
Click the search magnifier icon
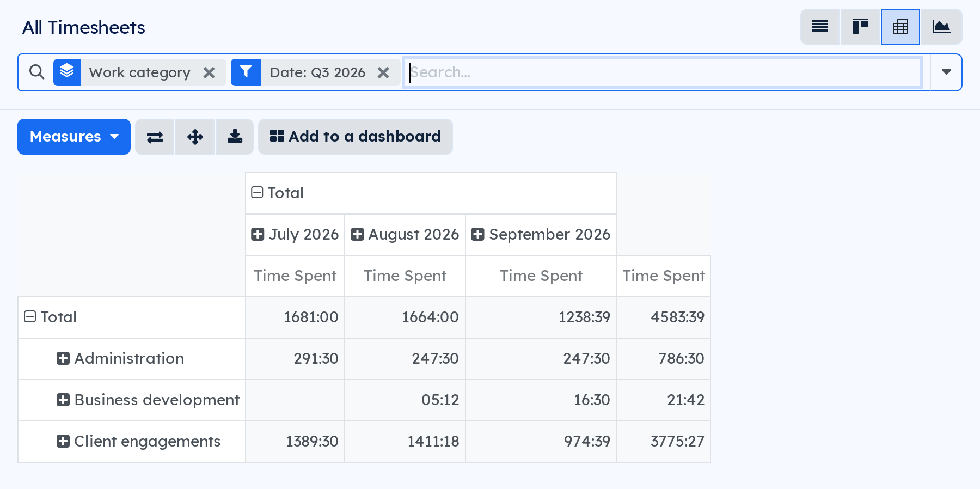(x=36, y=72)
